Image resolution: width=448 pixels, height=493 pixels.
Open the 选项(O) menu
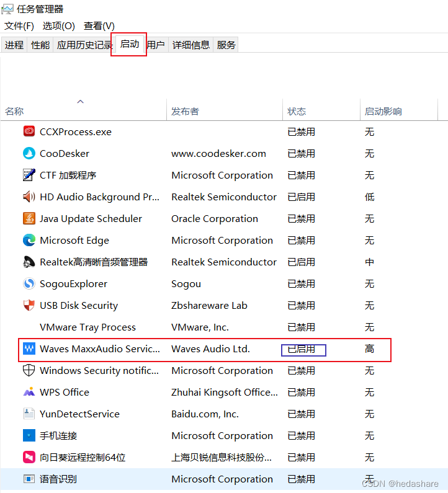click(x=59, y=26)
